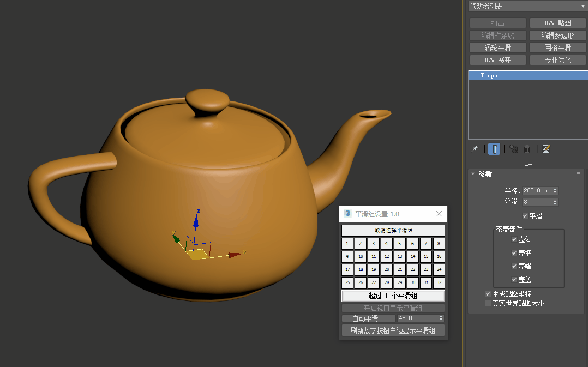Image resolution: width=588 pixels, height=367 pixels.
Task: Select smoothing group 9
Action: point(347,257)
